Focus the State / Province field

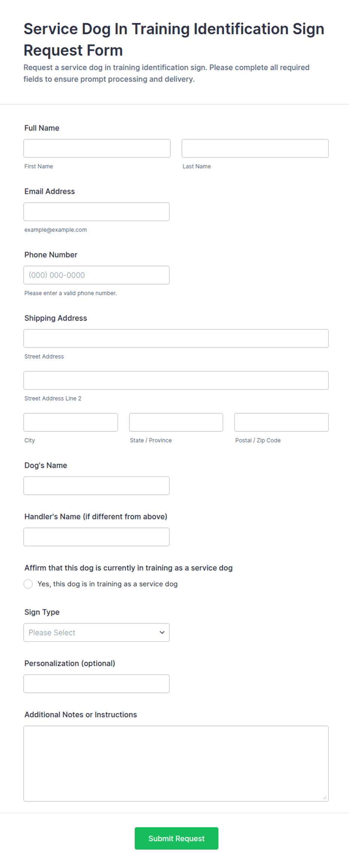pos(176,422)
